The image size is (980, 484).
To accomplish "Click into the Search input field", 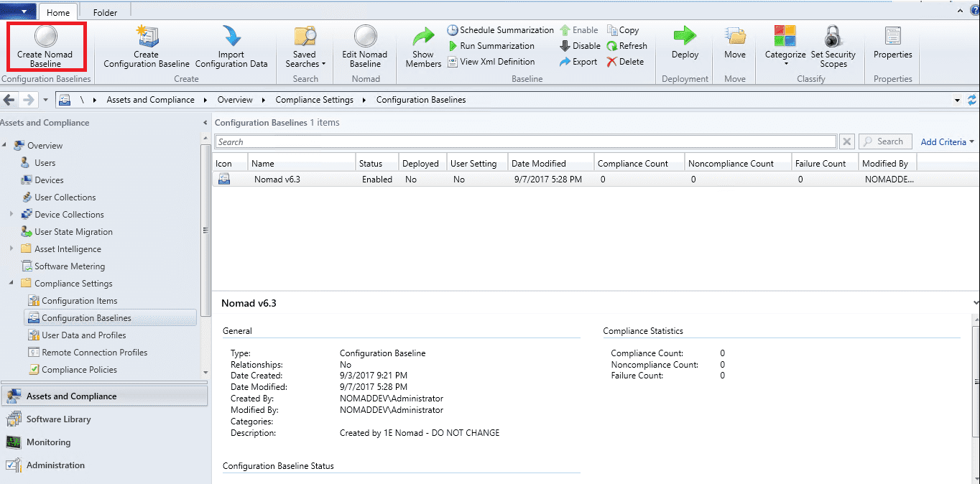I will [x=526, y=142].
